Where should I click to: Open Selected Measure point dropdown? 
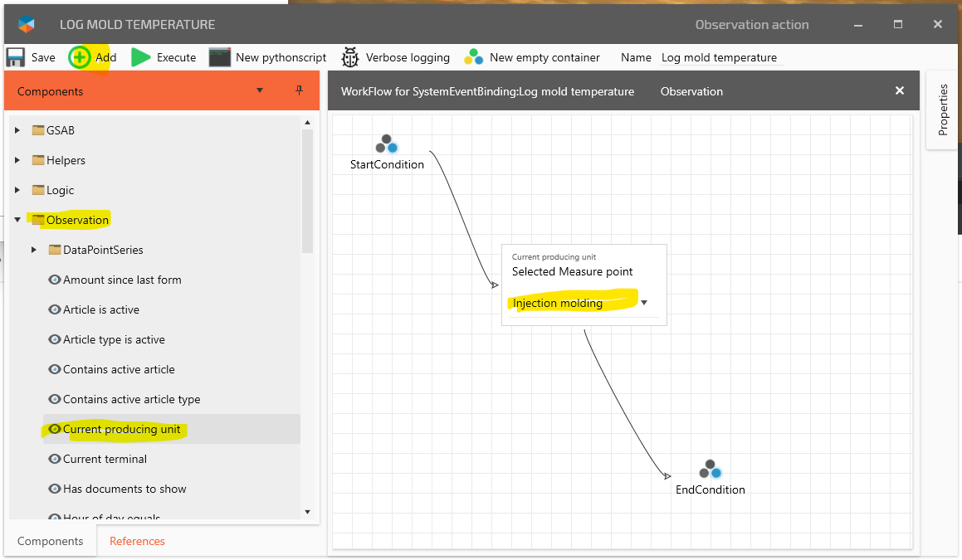point(643,303)
